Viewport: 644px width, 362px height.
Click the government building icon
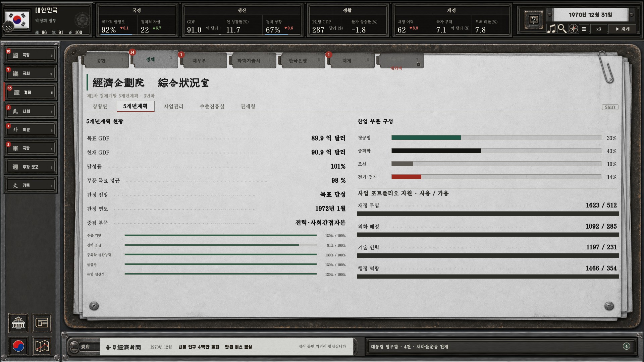point(18,323)
